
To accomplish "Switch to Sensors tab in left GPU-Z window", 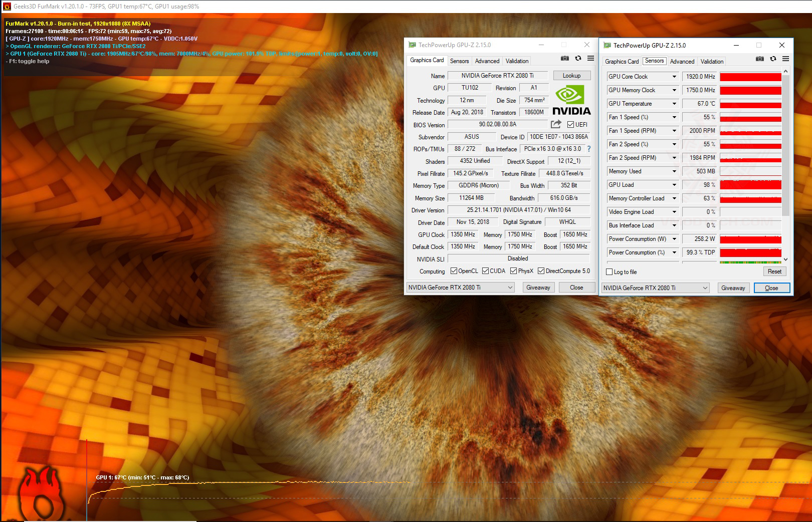I will (459, 61).
